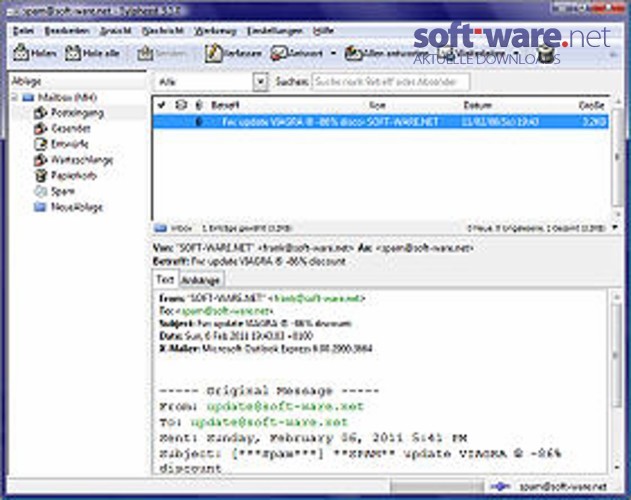Sort by the Von column header

(x=377, y=105)
